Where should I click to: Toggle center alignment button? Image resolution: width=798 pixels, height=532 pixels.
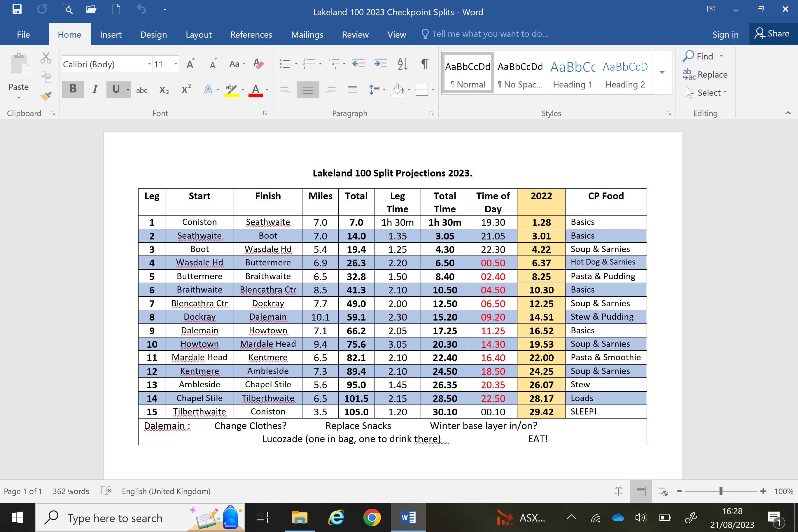pyautogui.click(x=307, y=90)
